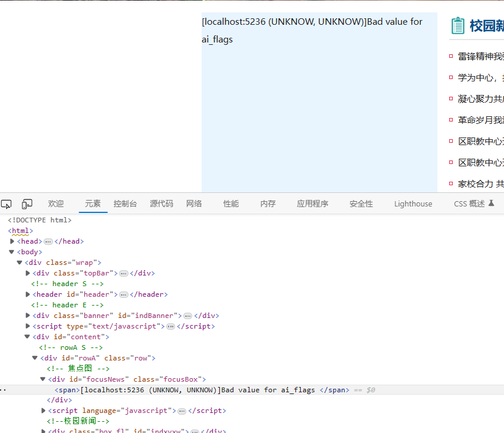Activate the inspect element picker icon
This screenshot has width=504, height=433.
[6, 204]
